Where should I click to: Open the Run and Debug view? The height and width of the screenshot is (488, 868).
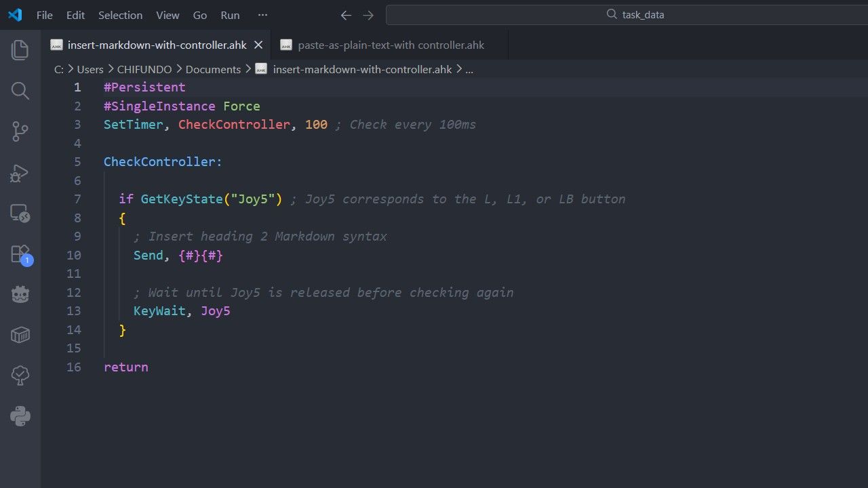coord(20,174)
